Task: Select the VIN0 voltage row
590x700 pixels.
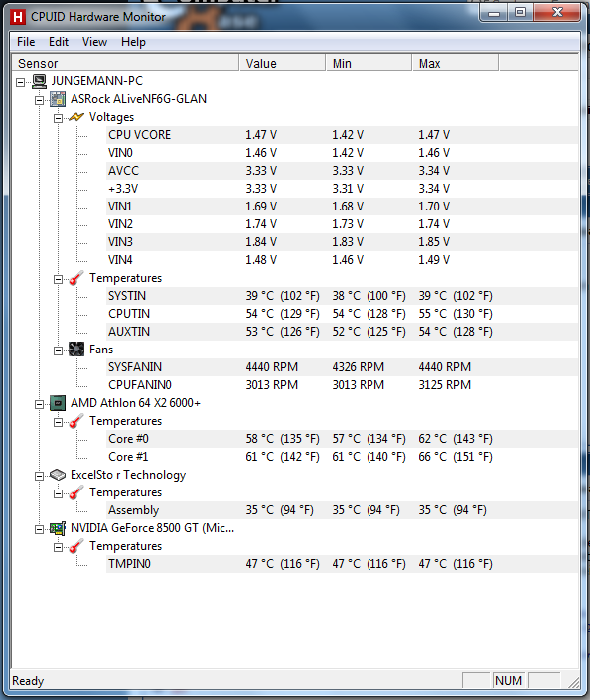Action: click(342, 153)
